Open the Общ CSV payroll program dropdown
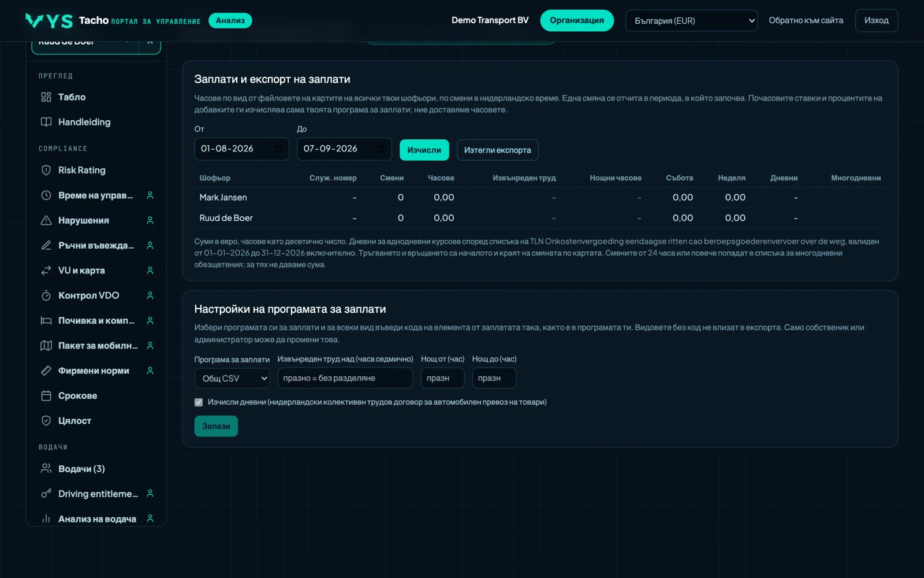The height and width of the screenshot is (578, 924). [x=233, y=378]
